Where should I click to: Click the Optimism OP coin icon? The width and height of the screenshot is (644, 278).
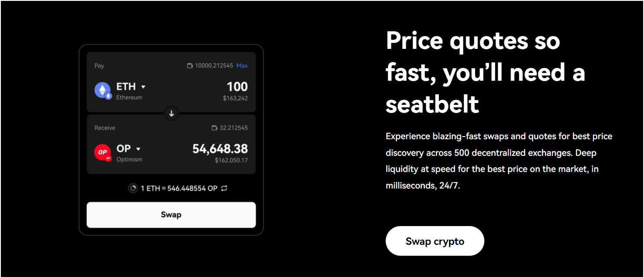[x=103, y=153]
